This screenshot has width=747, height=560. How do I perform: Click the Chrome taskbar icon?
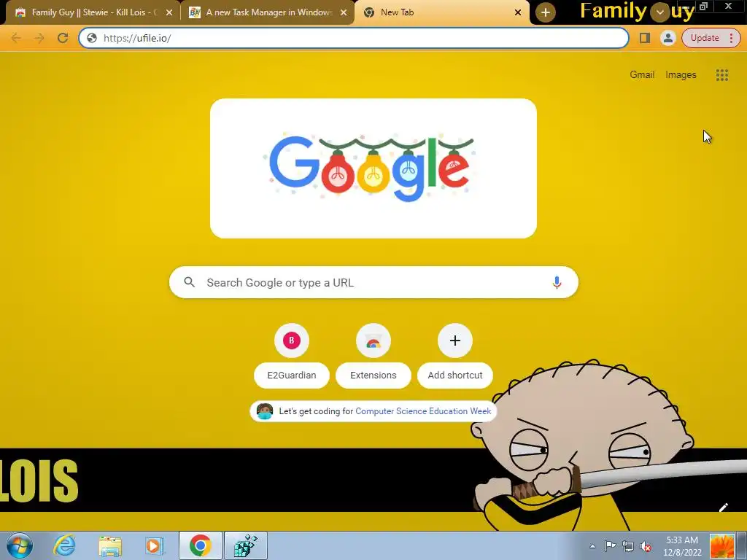[200, 545]
